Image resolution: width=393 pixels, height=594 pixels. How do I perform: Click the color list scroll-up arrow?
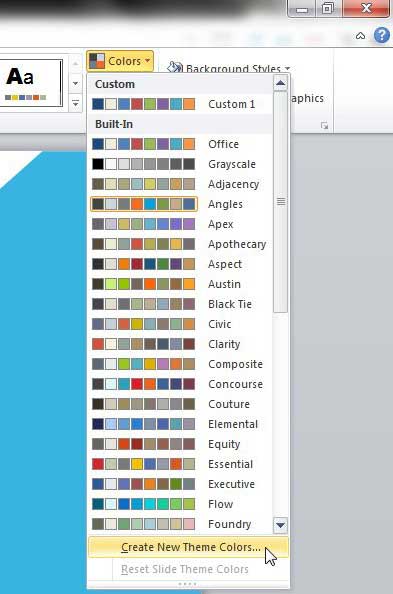280,83
